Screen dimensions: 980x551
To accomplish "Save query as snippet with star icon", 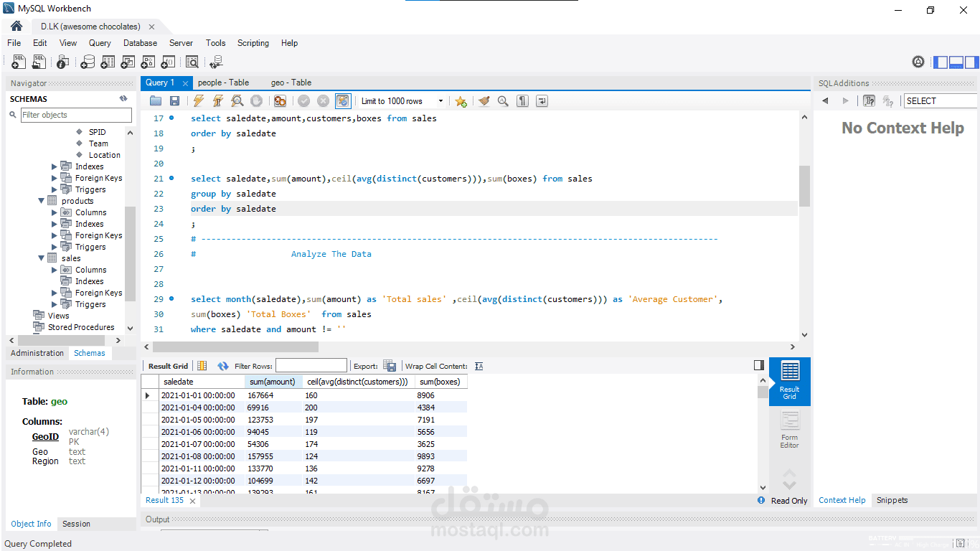I will (x=461, y=101).
